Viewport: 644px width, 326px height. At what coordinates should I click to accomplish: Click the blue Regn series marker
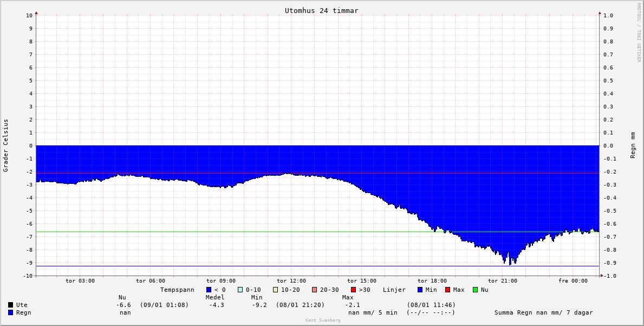[11, 312]
